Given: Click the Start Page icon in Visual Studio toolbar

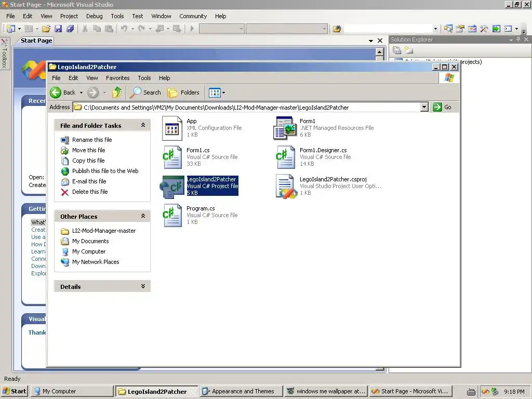Looking at the screenshot, I should click(496, 29).
